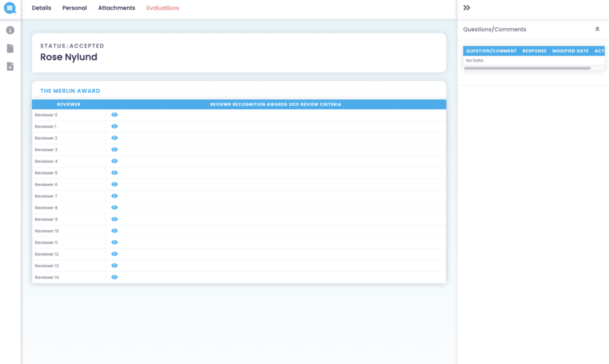Switch to the Personal tab
This screenshot has width=609, height=364.
(74, 8)
